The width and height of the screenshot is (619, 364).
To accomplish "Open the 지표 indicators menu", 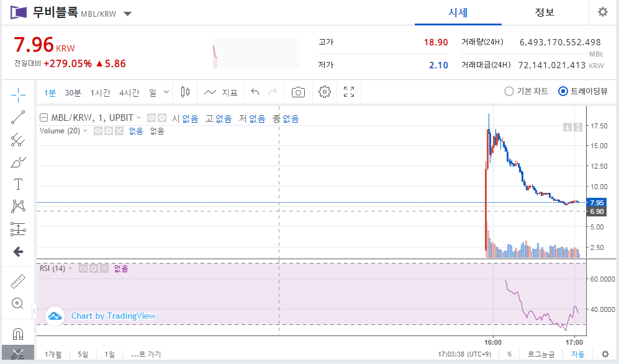I will pyautogui.click(x=221, y=92).
